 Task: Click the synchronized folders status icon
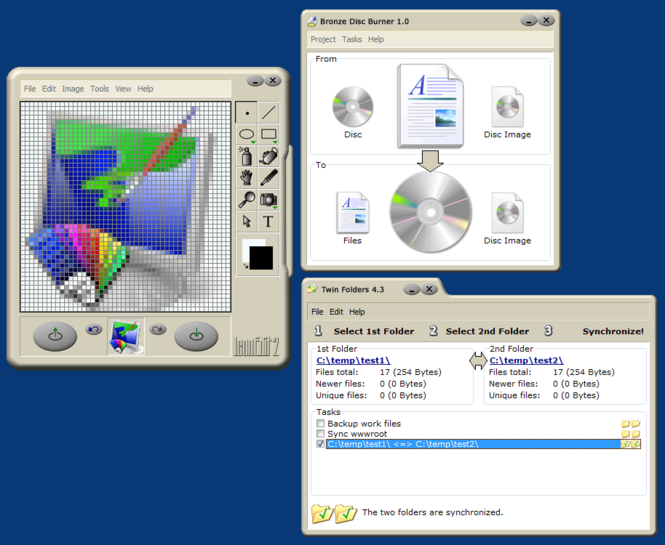[334, 513]
